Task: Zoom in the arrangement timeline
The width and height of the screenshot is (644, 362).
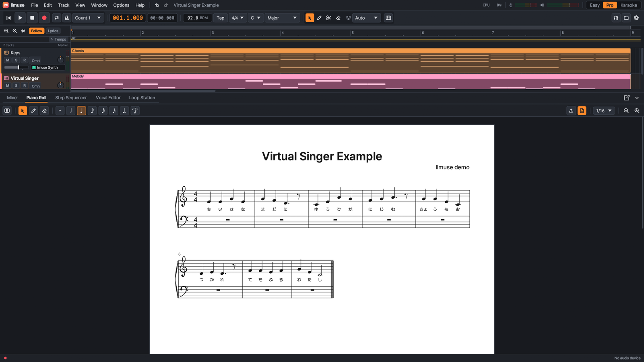Action: tap(14, 31)
